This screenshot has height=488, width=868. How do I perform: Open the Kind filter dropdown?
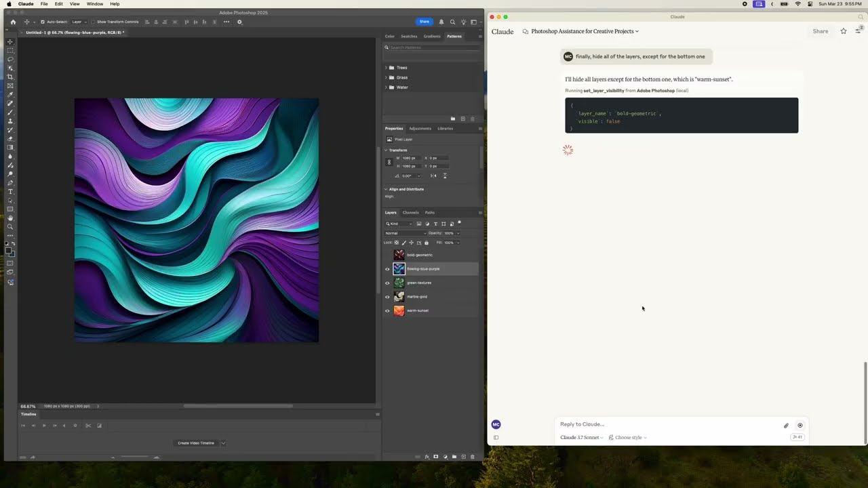[x=399, y=224]
